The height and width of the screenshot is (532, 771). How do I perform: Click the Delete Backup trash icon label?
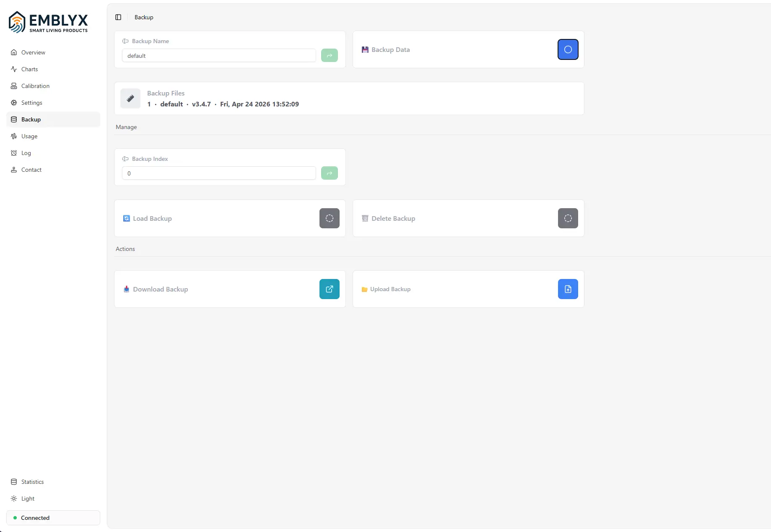(x=365, y=218)
